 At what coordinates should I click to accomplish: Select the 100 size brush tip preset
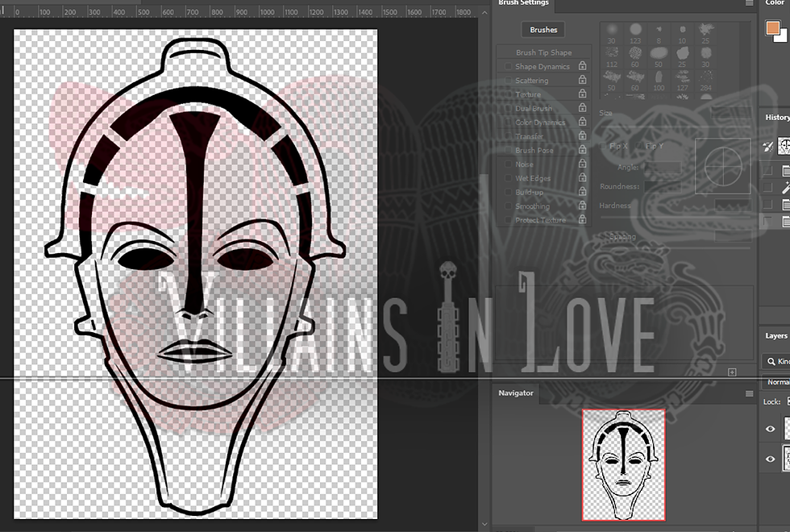[x=659, y=81]
